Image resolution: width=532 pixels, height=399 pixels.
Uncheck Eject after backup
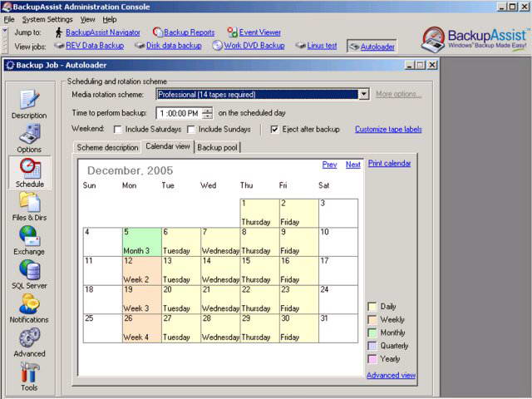[x=274, y=130]
